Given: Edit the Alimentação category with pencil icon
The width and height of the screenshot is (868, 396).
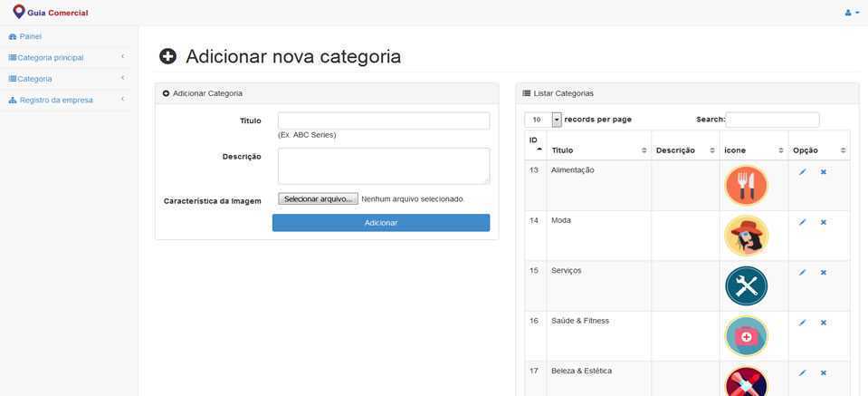Looking at the screenshot, I should tap(802, 172).
